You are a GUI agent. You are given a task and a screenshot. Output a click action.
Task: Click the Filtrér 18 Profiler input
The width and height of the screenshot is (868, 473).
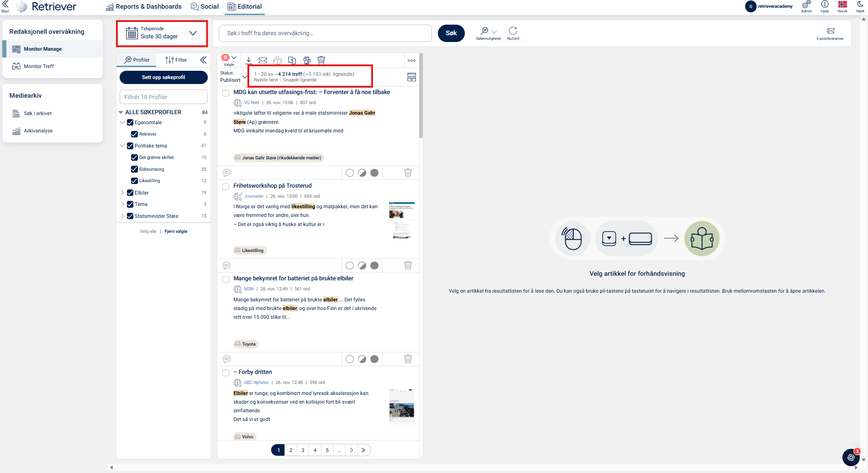coord(163,97)
